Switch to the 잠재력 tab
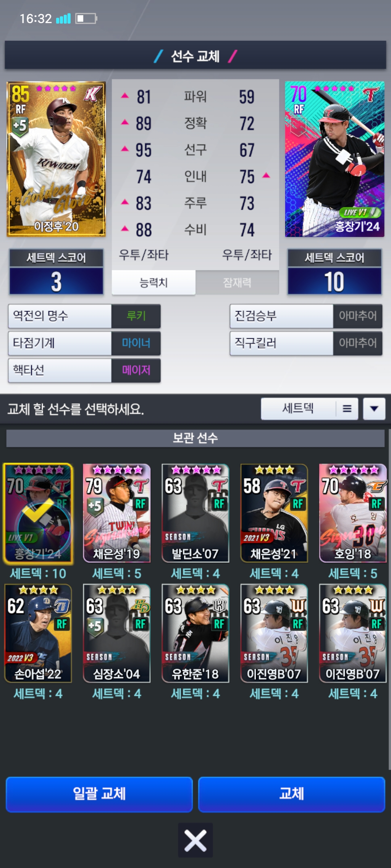Viewport: 391px width, 868px height. click(237, 282)
